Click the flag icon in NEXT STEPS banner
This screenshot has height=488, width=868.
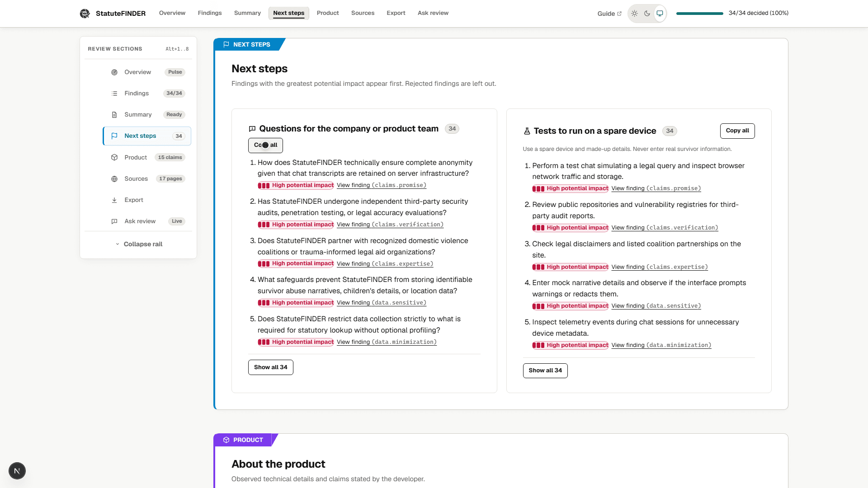point(226,44)
